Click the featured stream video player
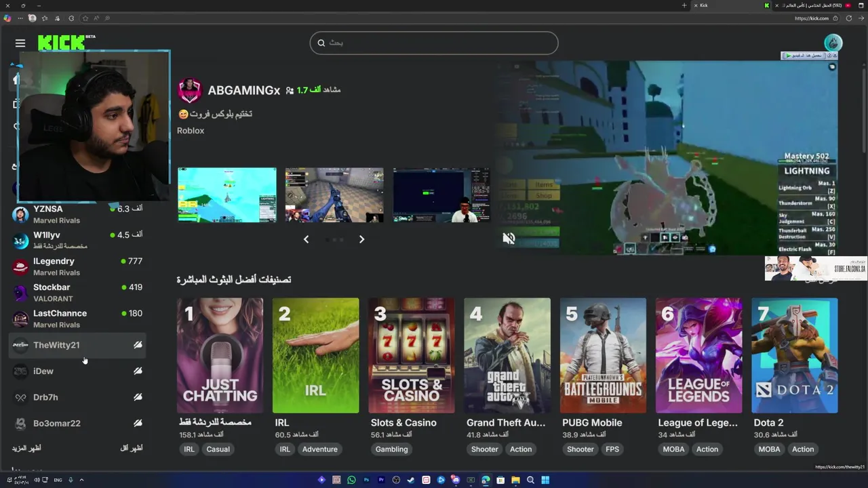Viewport: 868px width, 488px height. [x=667, y=158]
